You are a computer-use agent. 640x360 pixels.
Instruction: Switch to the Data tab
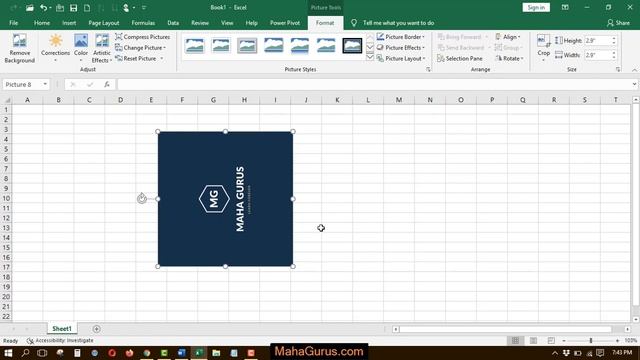click(x=173, y=23)
